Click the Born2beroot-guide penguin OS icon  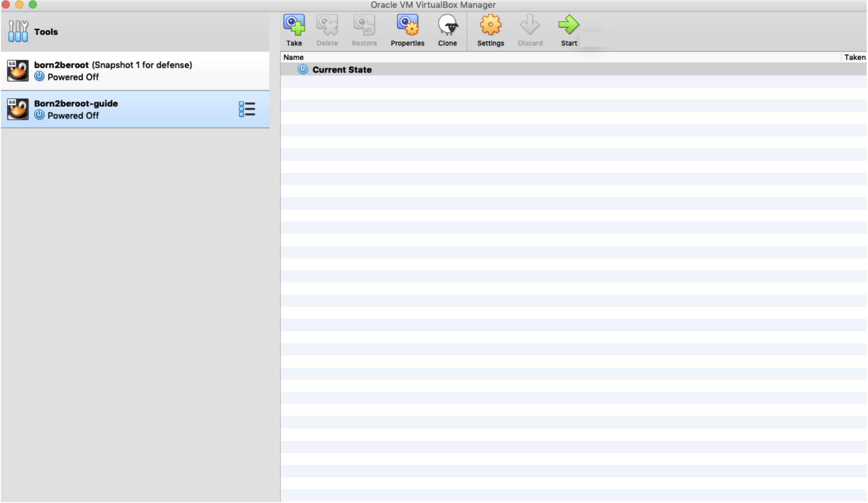[x=18, y=109]
